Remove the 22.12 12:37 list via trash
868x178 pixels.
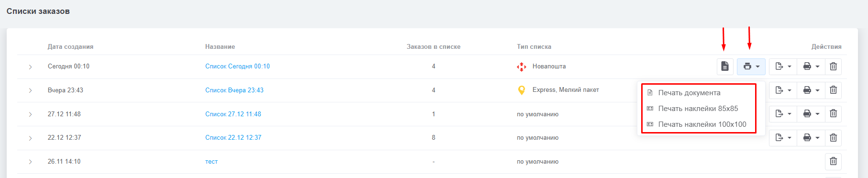(x=833, y=138)
